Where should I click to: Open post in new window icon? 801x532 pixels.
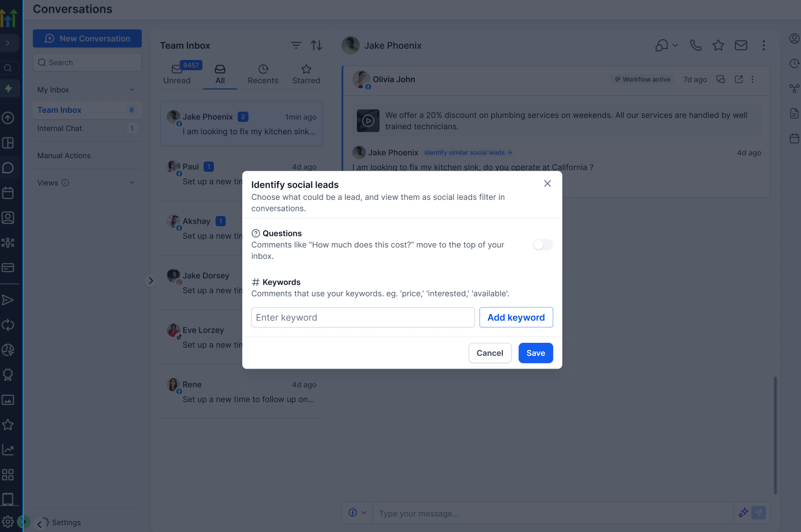(738, 79)
